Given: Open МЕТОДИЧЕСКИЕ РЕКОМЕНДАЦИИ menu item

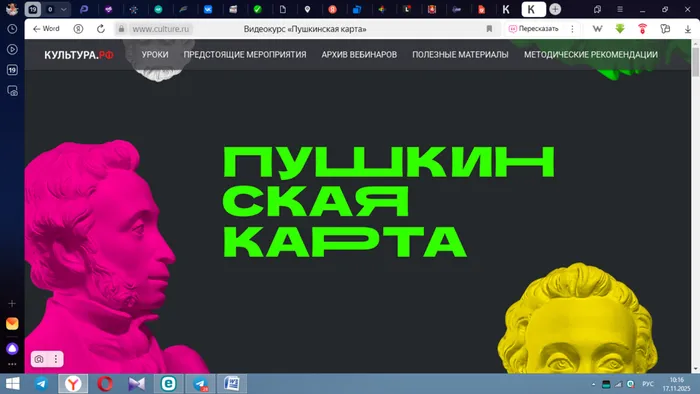Looking at the screenshot, I should tap(591, 54).
